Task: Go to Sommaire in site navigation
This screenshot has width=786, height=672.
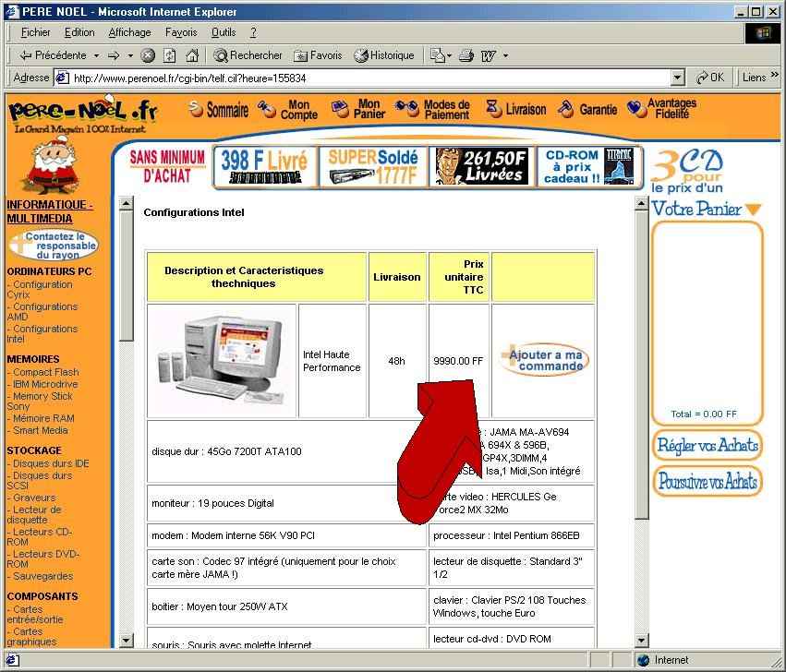Action: click(219, 109)
